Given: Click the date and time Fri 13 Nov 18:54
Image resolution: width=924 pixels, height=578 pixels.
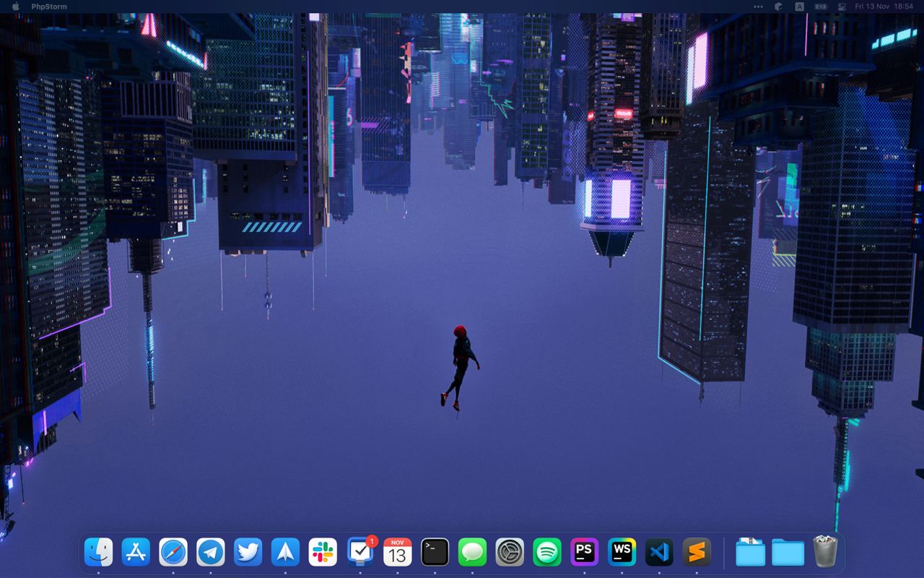Looking at the screenshot, I should tap(884, 7).
